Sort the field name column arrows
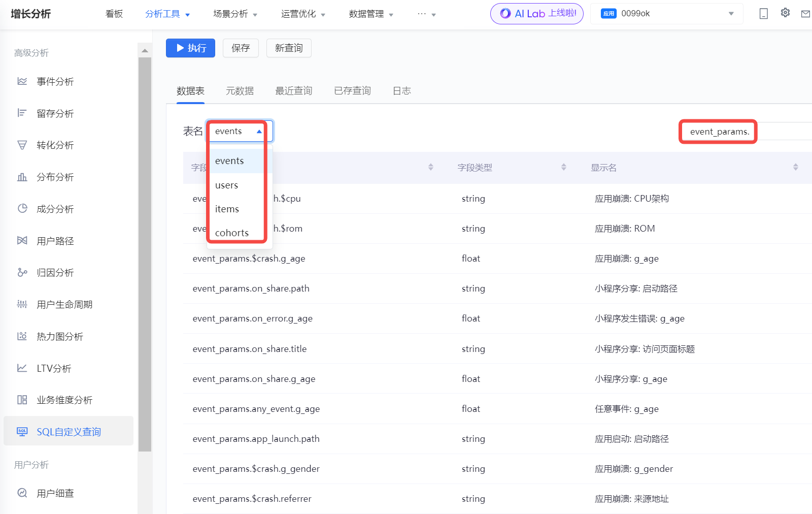Image resolution: width=812 pixels, height=514 pixels. 430,167
